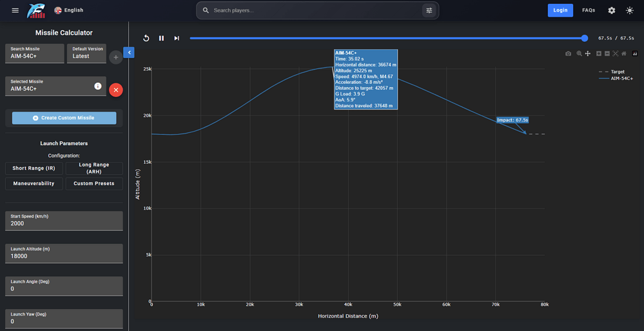The image size is (644, 331).
Task: Click the Impact: 67.5s annotation
Action: pyautogui.click(x=512, y=120)
